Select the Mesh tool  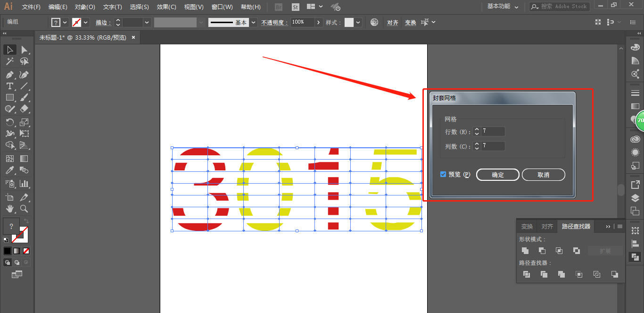(10, 159)
